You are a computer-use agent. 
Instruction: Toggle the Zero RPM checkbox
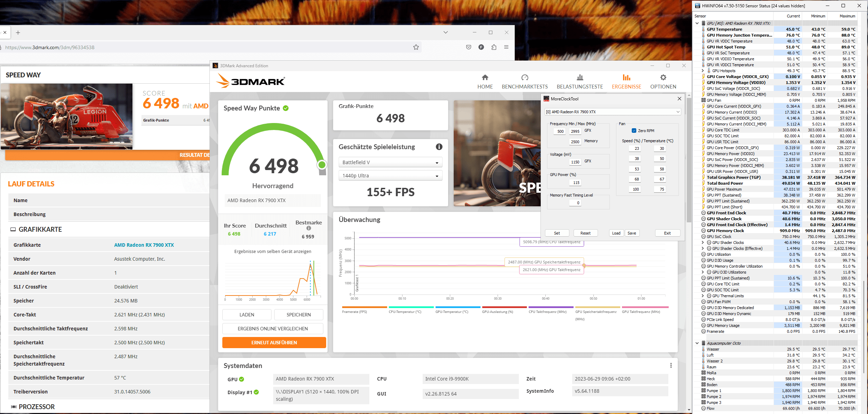[634, 131]
